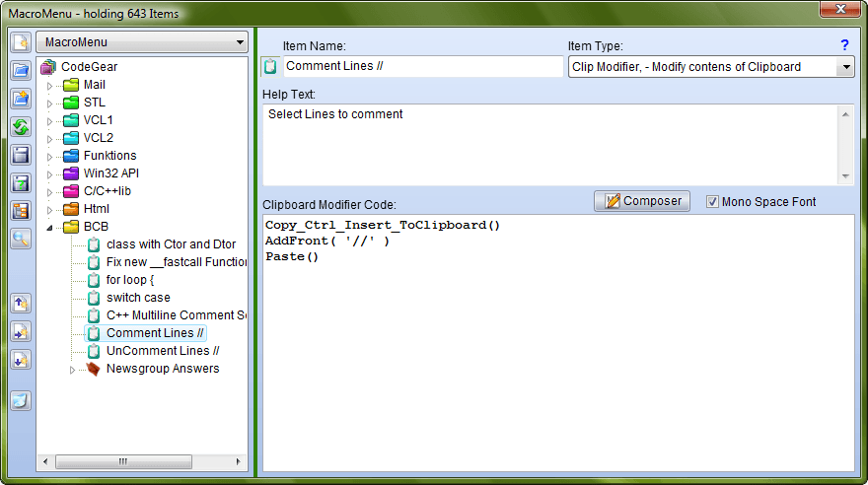Click clipboard icon of 'UnComment Lines //'
Viewport: 868px width, 485px height.
(x=94, y=351)
